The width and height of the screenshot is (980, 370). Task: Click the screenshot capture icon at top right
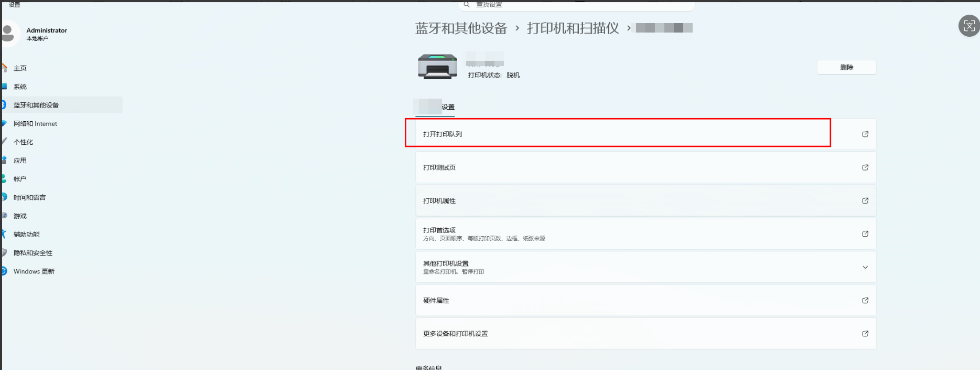point(968,26)
